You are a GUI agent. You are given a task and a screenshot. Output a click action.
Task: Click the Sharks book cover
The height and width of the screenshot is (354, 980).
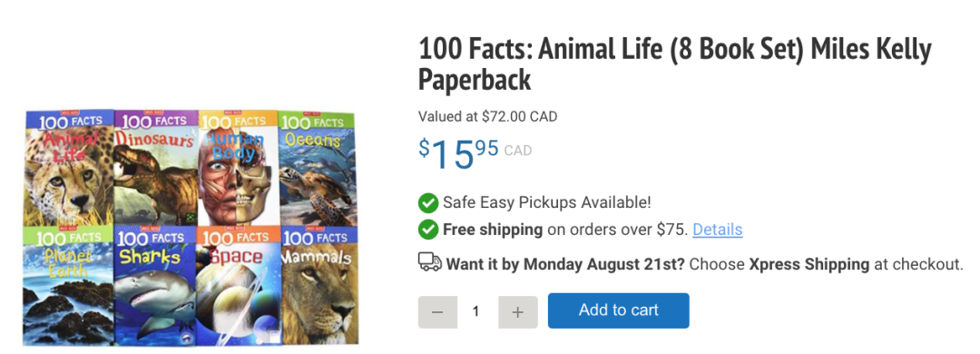coord(155,285)
